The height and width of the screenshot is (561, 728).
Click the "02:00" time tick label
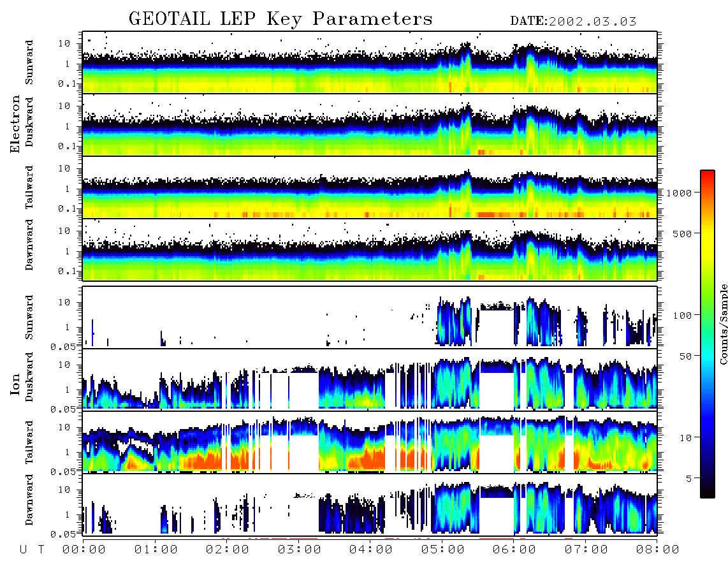pyautogui.click(x=228, y=550)
